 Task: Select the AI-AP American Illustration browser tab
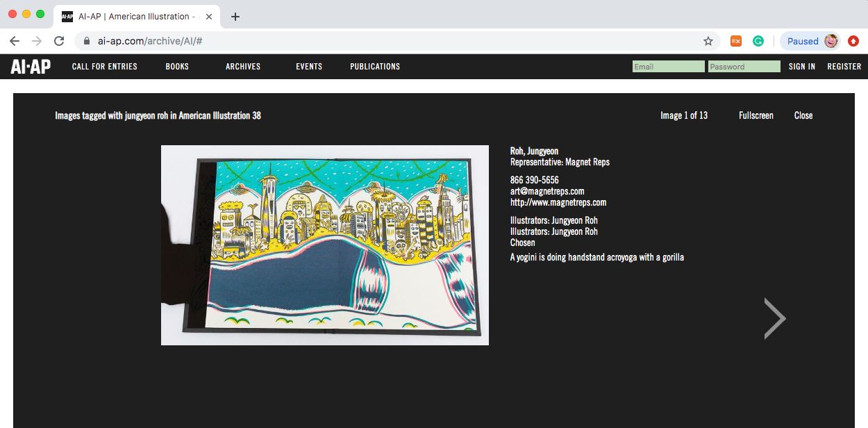[136, 17]
